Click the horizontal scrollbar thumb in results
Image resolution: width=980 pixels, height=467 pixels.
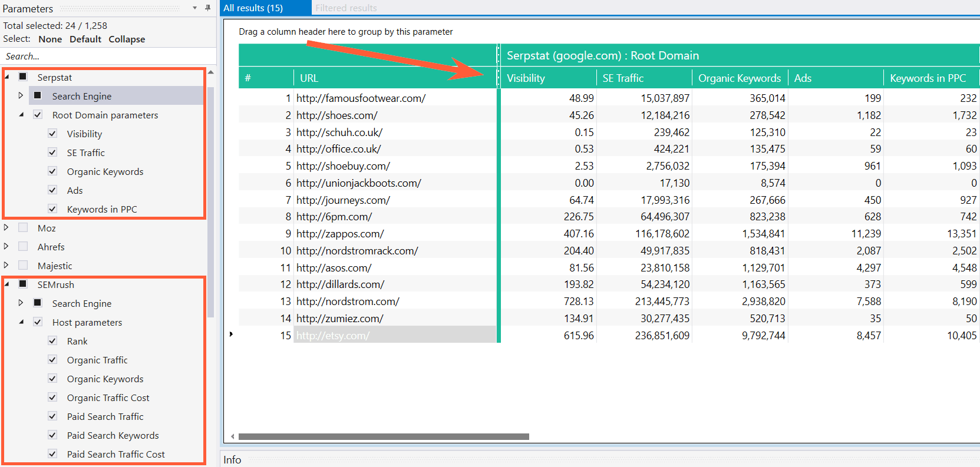[x=384, y=436]
